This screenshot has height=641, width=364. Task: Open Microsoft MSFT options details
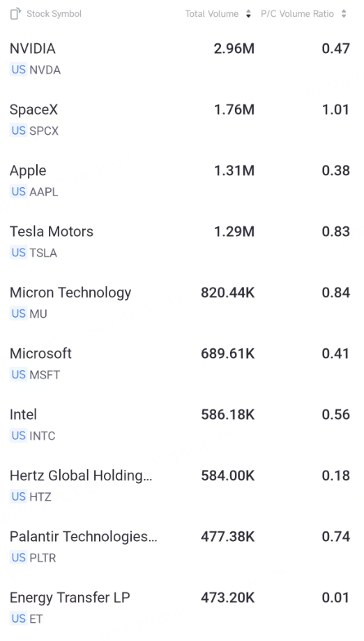point(182,363)
